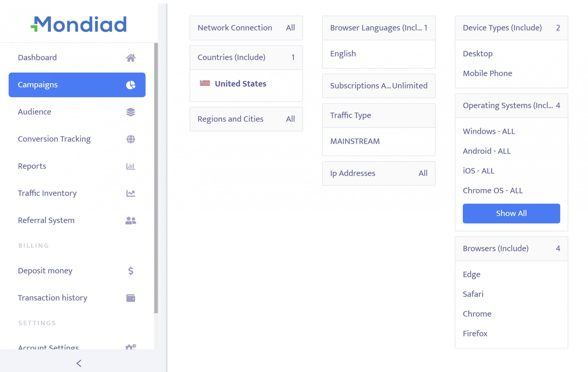This screenshot has height=372, width=588.
Task: Click the Referral System users icon
Action: 131,221
